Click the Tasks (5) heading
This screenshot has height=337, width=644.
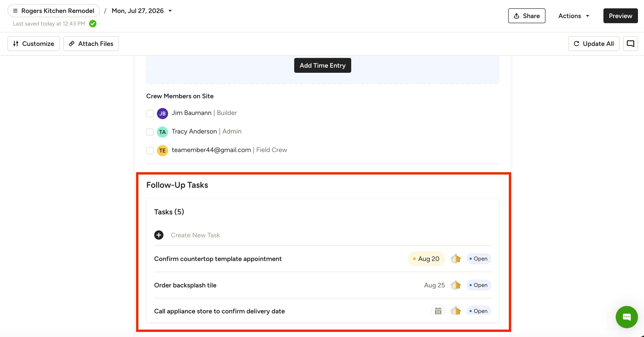point(169,212)
